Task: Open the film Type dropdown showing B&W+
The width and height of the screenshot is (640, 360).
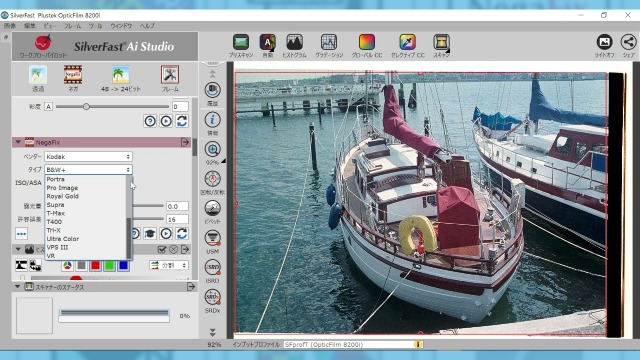Action: point(88,169)
